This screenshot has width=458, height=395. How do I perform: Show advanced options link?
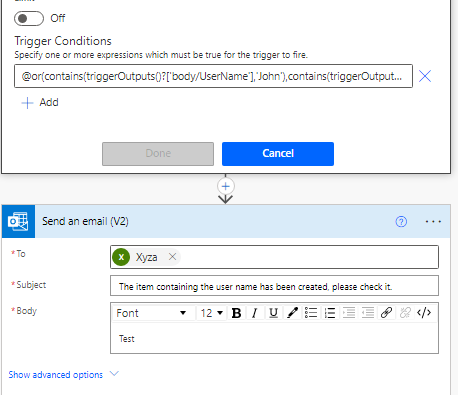point(56,375)
